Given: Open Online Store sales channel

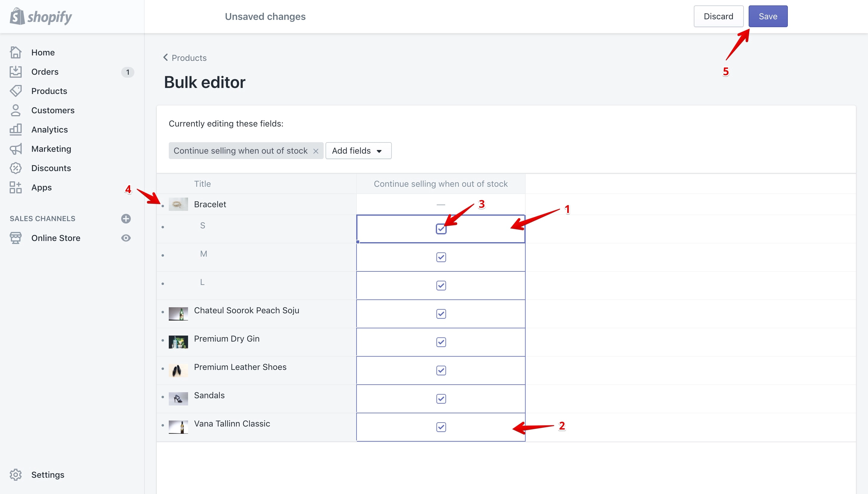Looking at the screenshot, I should click(56, 238).
